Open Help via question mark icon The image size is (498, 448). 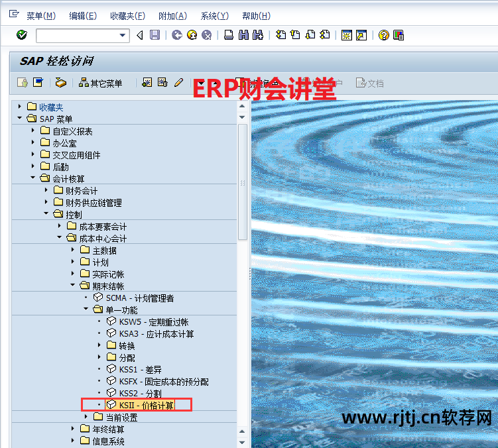pos(384,35)
